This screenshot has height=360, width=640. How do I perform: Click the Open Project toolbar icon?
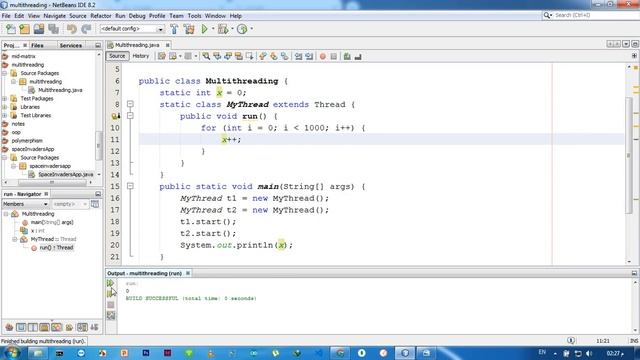39,29
